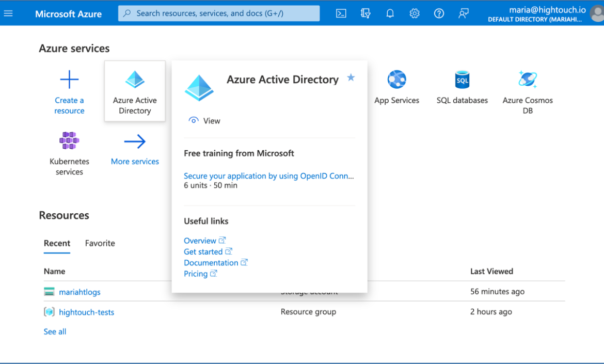The width and height of the screenshot is (604, 364).
Task: Open the hightouch-tests resource group
Action: (87, 312)
